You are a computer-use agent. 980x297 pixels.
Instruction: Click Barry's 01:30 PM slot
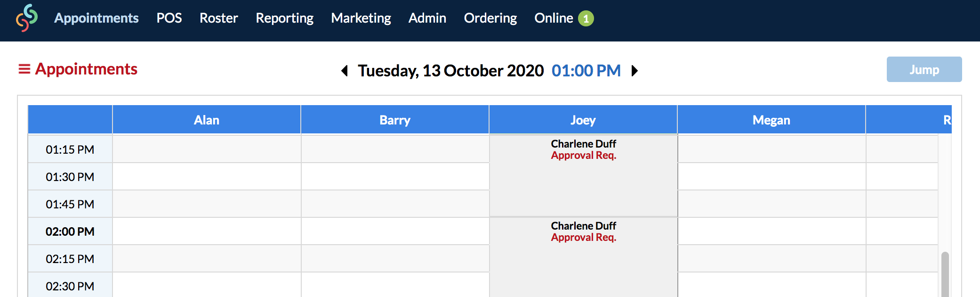click(x=395, y=177)
